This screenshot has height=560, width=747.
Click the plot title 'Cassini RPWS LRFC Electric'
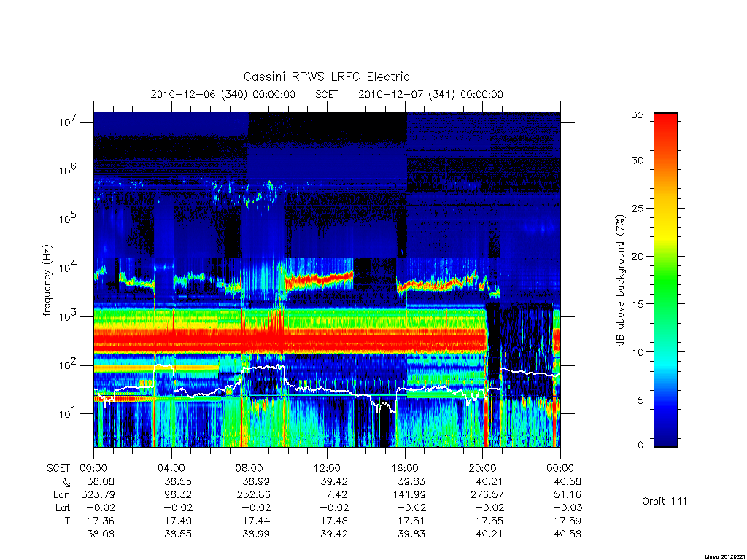click(x=326, y=77)
